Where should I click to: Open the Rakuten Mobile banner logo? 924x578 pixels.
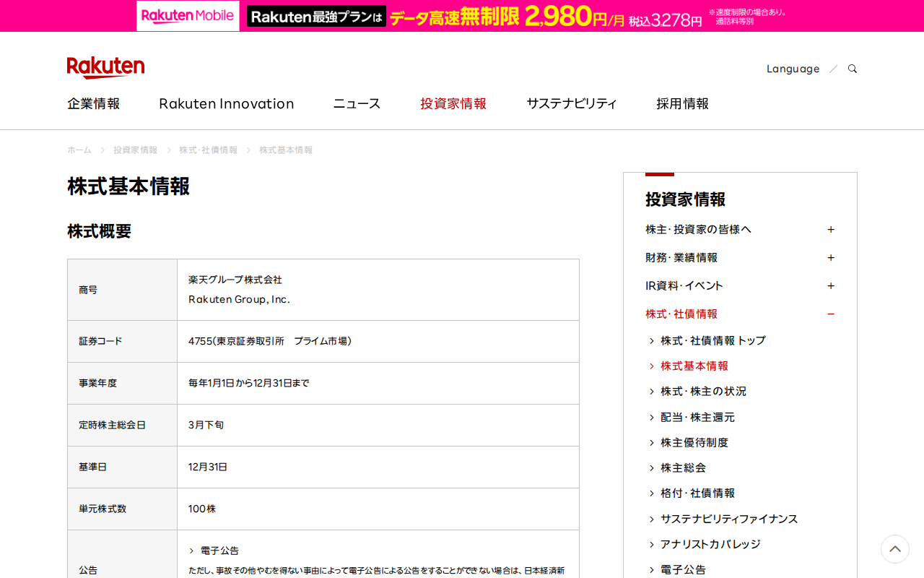click(x=187, y=15)
